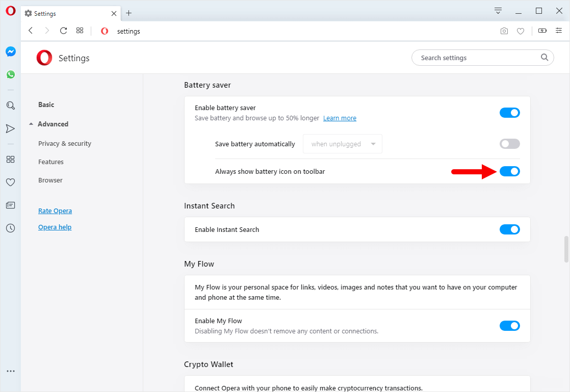Open Features settings section
Screen dimensions: 570x392
(x=51, y=162)
